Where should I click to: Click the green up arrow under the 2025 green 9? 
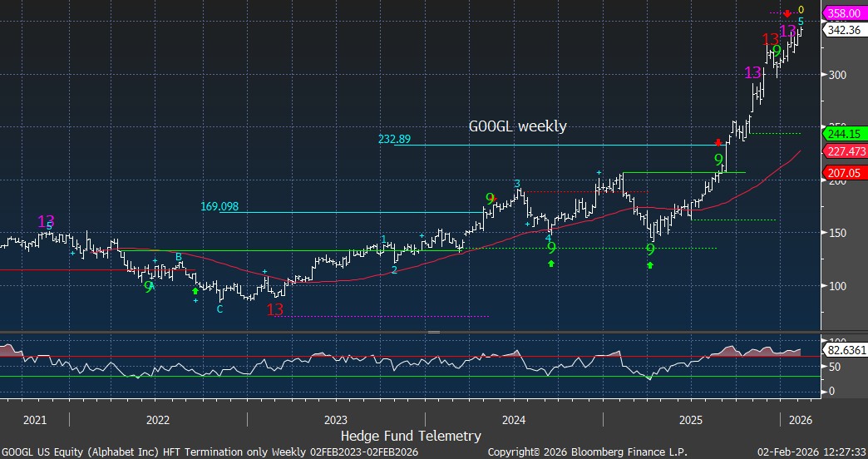[650, 265]
